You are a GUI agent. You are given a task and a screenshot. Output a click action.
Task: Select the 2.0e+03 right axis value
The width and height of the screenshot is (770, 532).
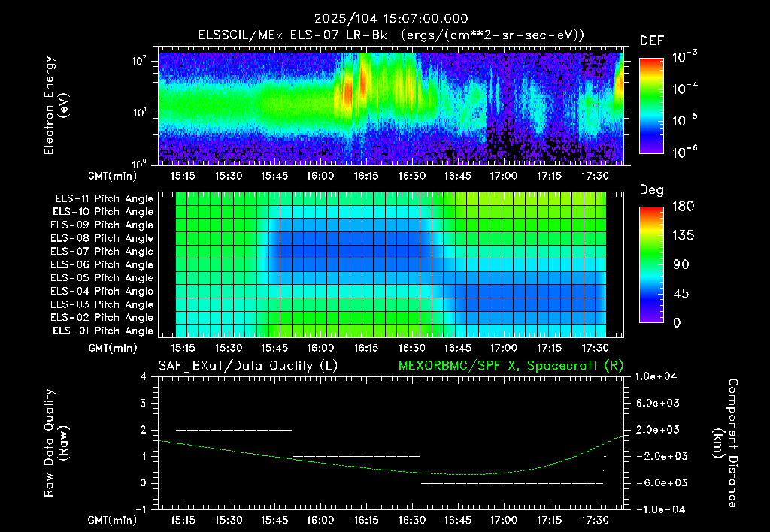click(658, 430)
